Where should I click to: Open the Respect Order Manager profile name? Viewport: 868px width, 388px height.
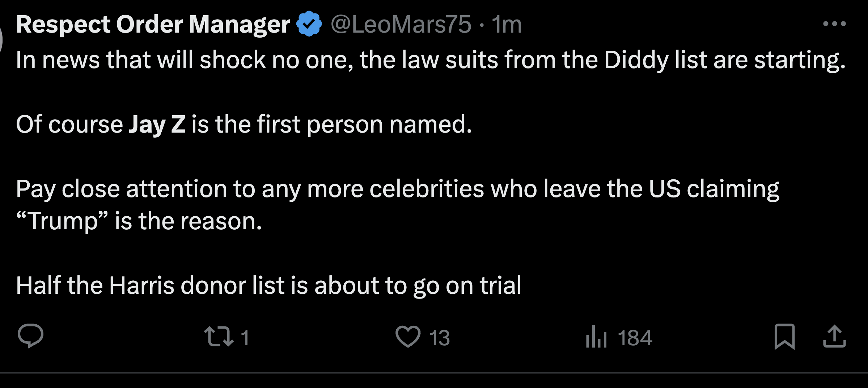153,24
